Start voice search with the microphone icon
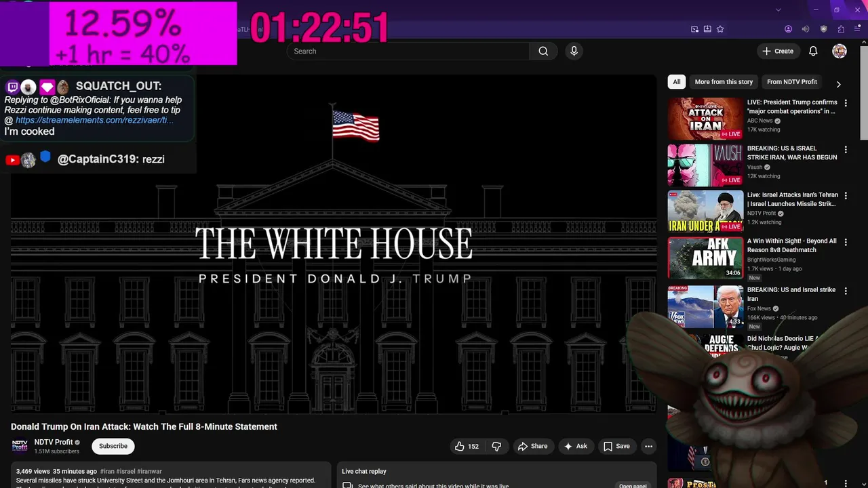The width and height of the screenshot is (868, 488). pos(574,51)
